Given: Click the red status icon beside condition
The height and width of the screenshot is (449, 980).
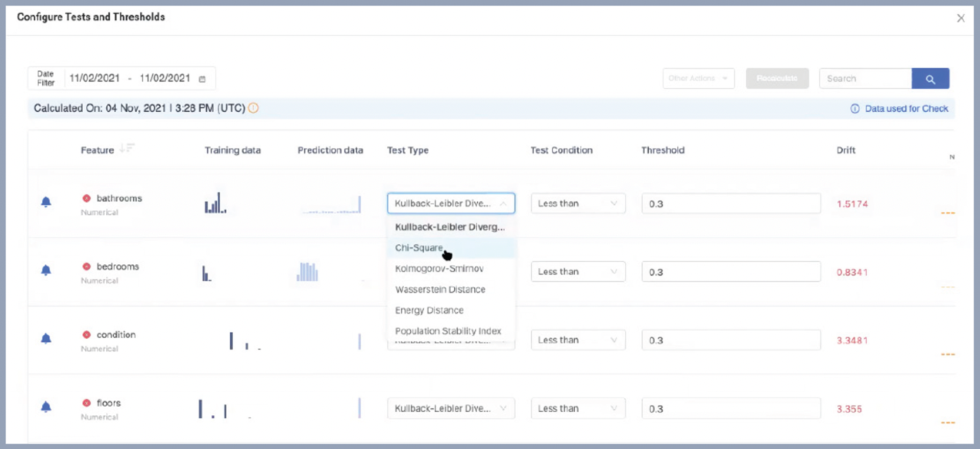Looking at the screenshot, I should point(86,335).
